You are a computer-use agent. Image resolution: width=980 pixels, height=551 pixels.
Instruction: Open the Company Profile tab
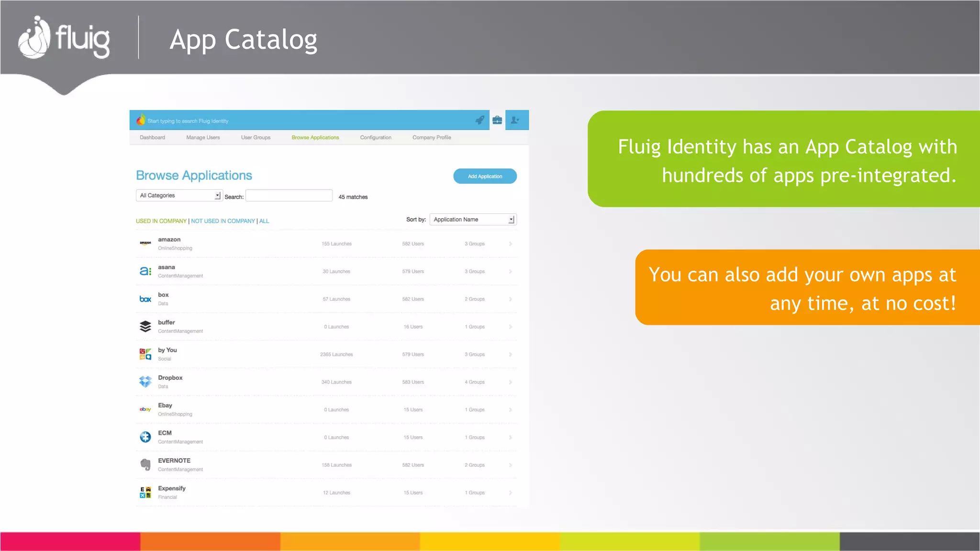click(432, 137)
